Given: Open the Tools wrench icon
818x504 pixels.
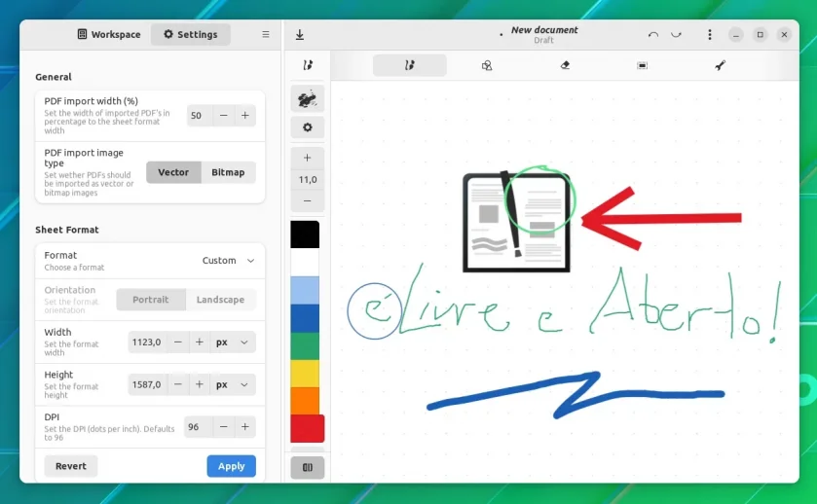Looking at the screenshot, I should click(x=720, y=65).
